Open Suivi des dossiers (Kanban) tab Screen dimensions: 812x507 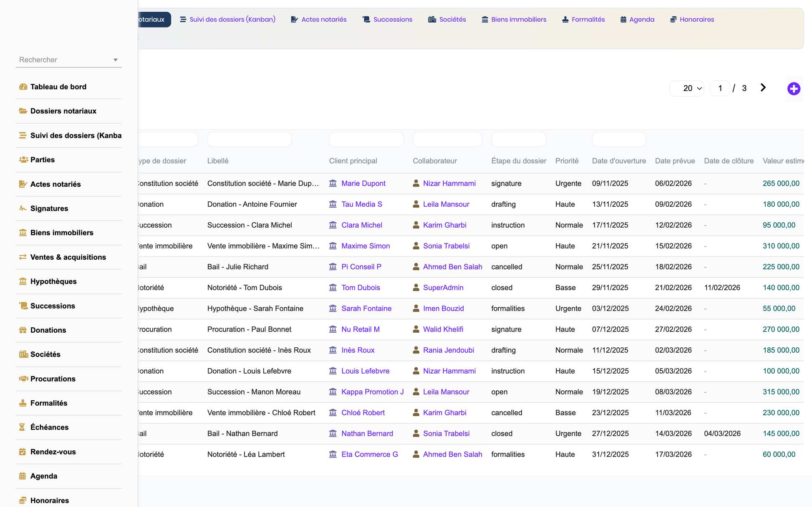tap(227, 19)
